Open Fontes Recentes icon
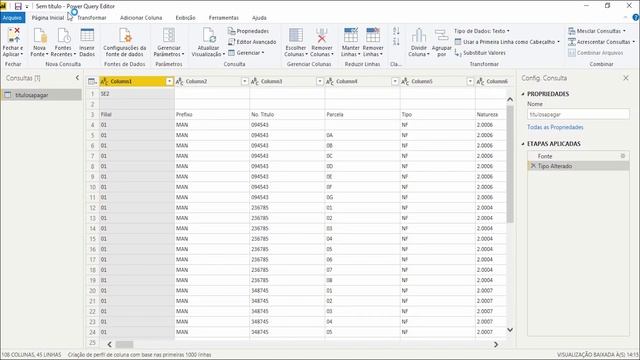Image resolution: width=640 pixels, height=360 pixels. [x=63, y=36]
